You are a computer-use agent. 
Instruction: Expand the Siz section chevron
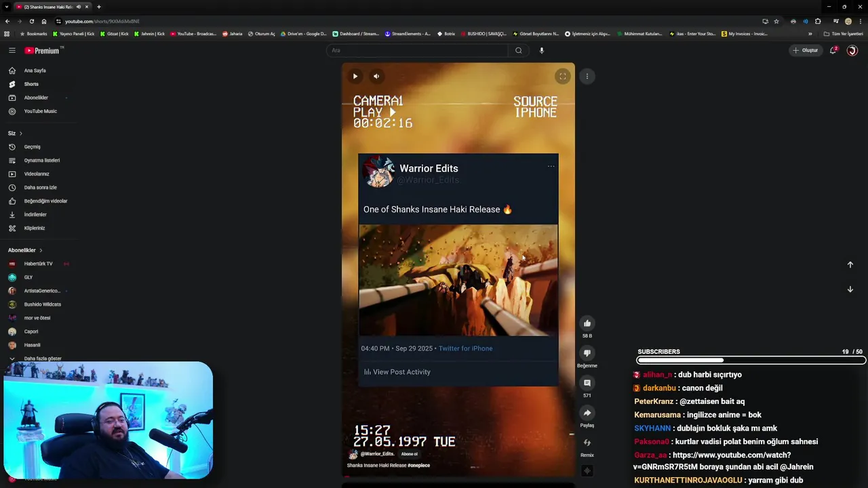(x=20, y=134)
